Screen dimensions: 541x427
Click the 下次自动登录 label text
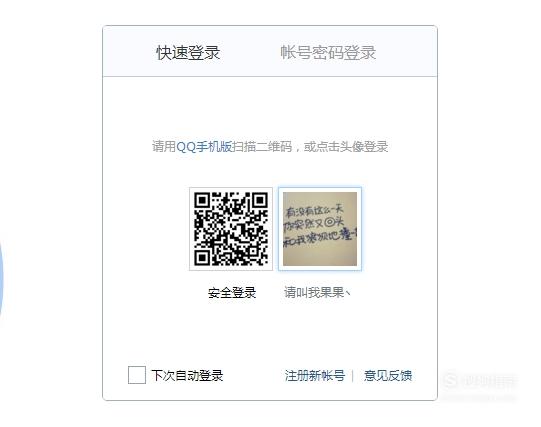click(x=187, y=375)
